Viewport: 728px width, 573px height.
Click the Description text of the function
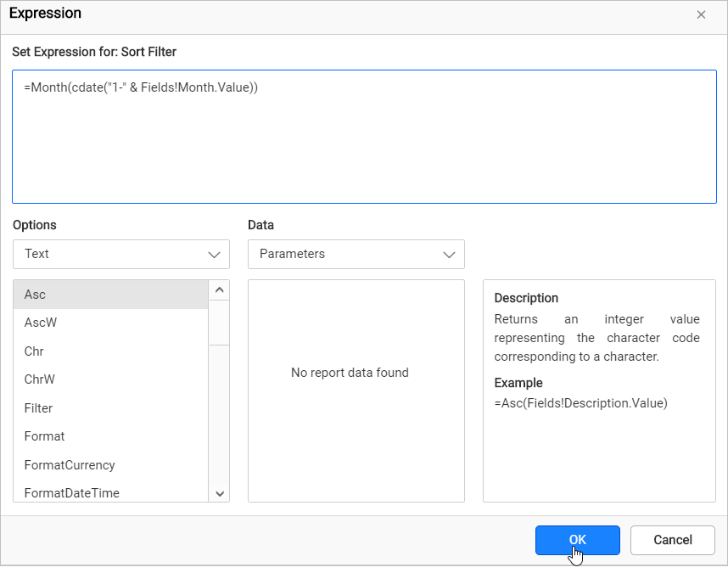(596, 338)
